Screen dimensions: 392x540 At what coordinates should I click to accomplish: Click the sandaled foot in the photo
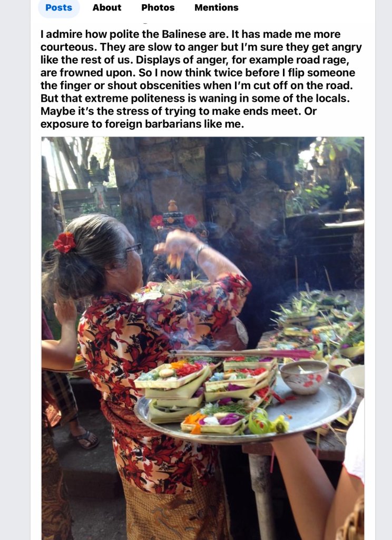84,438
